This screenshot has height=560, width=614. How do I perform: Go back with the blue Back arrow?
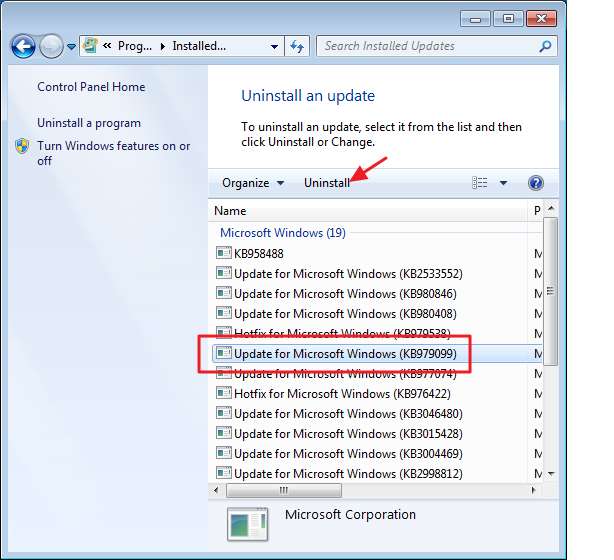click(x=23, y=47)
